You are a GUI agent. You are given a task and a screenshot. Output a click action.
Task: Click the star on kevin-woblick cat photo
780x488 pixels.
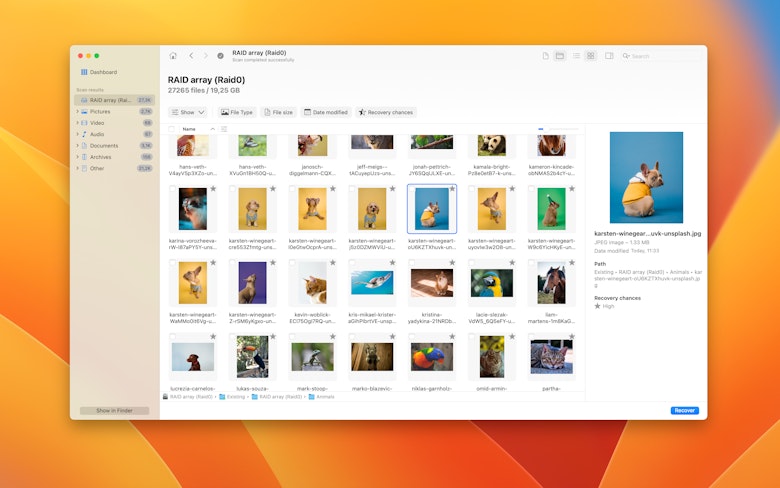333,262
